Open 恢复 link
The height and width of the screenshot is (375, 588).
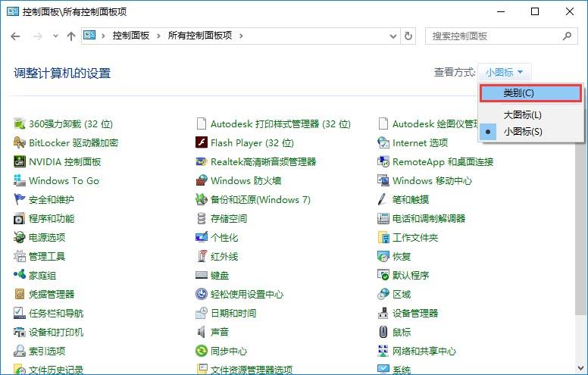[402, 256]
